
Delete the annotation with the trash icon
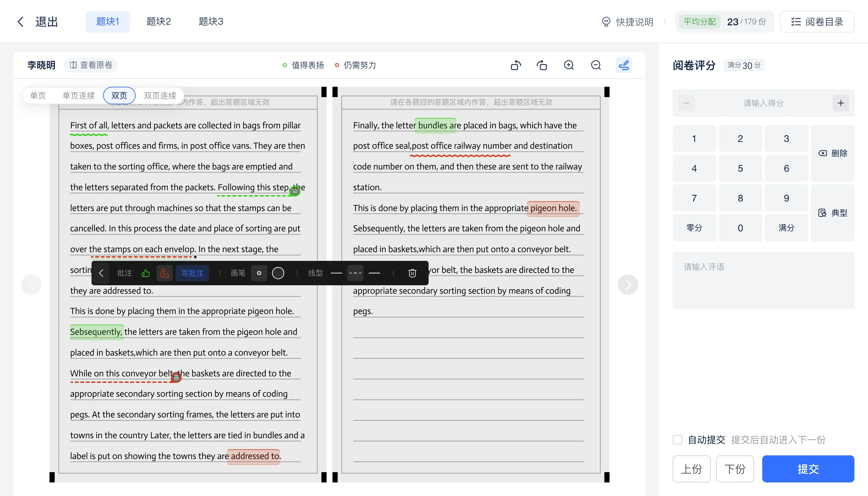tap(412, 273)
